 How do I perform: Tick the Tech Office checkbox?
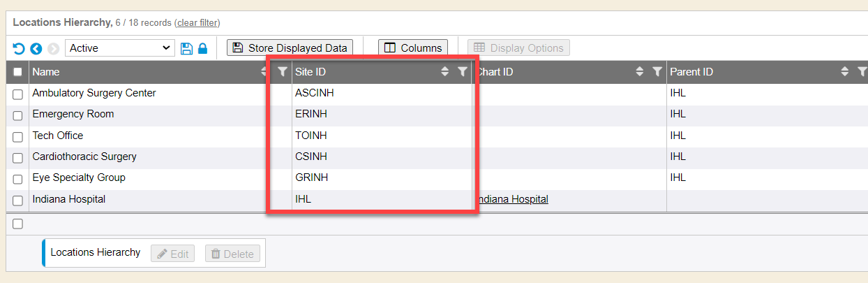coord(18,136)
